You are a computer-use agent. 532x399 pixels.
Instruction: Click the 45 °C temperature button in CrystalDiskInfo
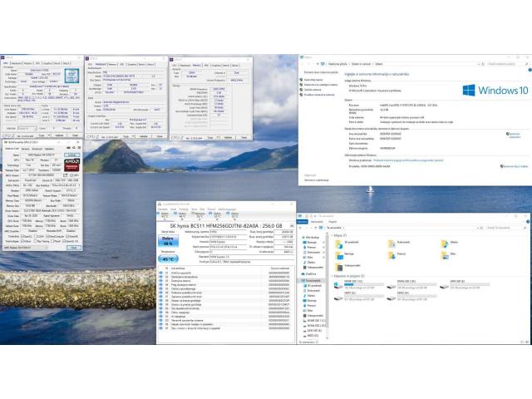click(168, 259)
